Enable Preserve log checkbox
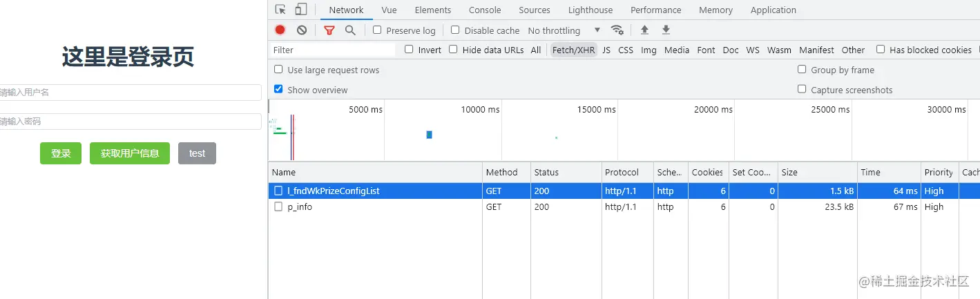 pos(377,30)
